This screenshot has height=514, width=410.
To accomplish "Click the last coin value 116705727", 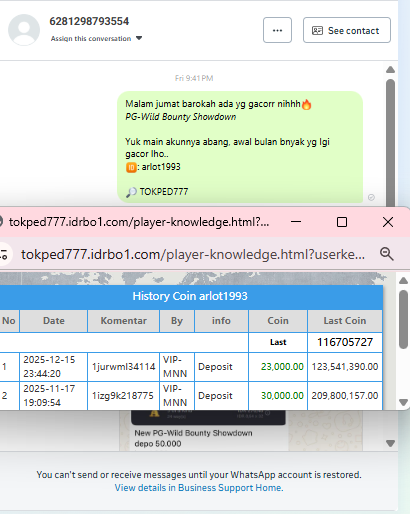I will click(x=345, y=342).
